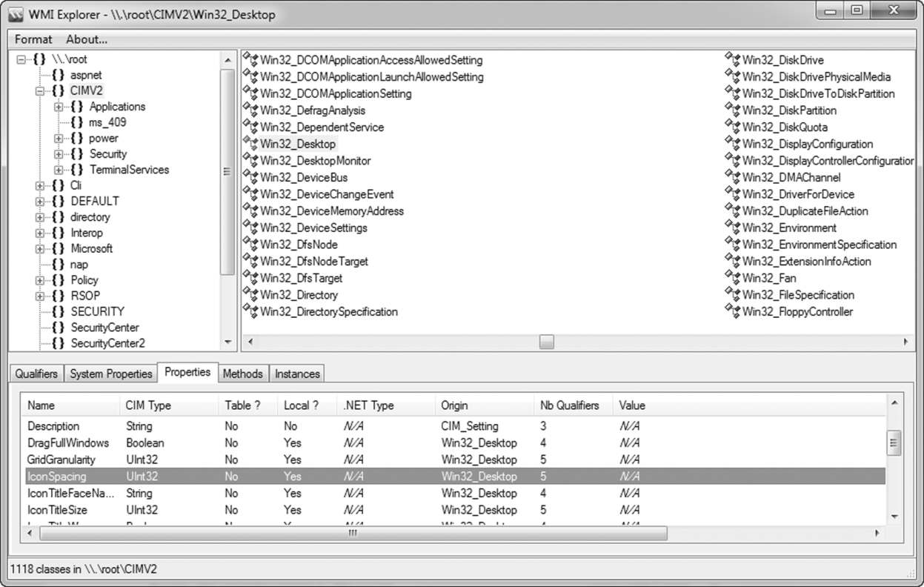The height and width of the screenshot is (587, 924).
Task: Click the class list horizontal scrollbar thumb
Action: click(546, 342)
